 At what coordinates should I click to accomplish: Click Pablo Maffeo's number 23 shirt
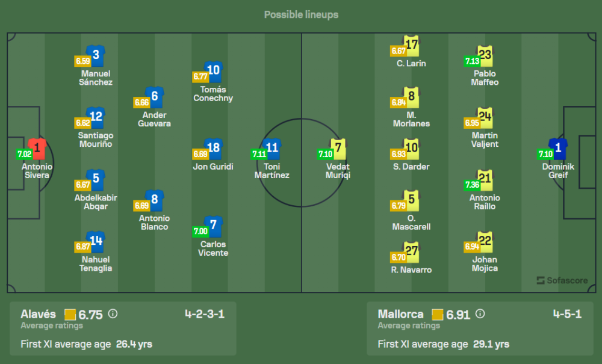point(485,55)
